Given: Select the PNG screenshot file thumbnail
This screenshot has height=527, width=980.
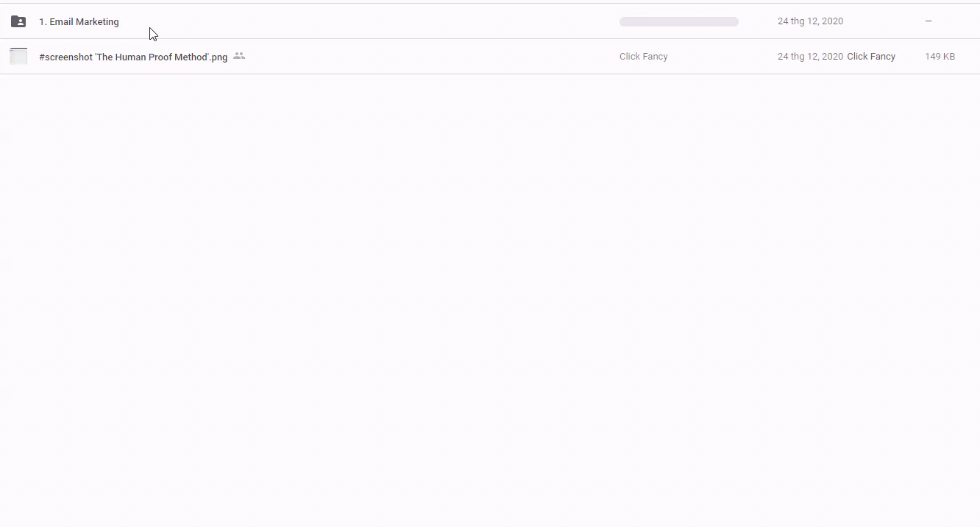Looking at the screenshot, I should [18, 57].
